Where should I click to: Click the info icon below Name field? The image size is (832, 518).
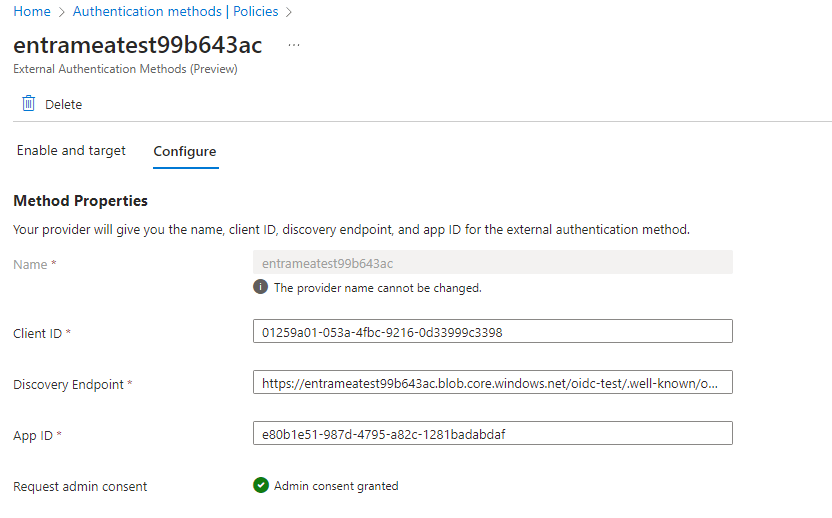click(x=261, y=287)
